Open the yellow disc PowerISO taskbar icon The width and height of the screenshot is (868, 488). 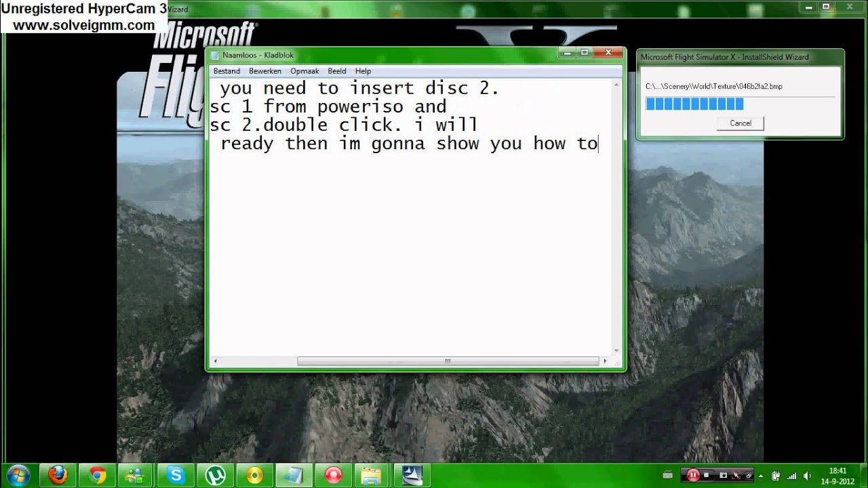tap(254, 474)
